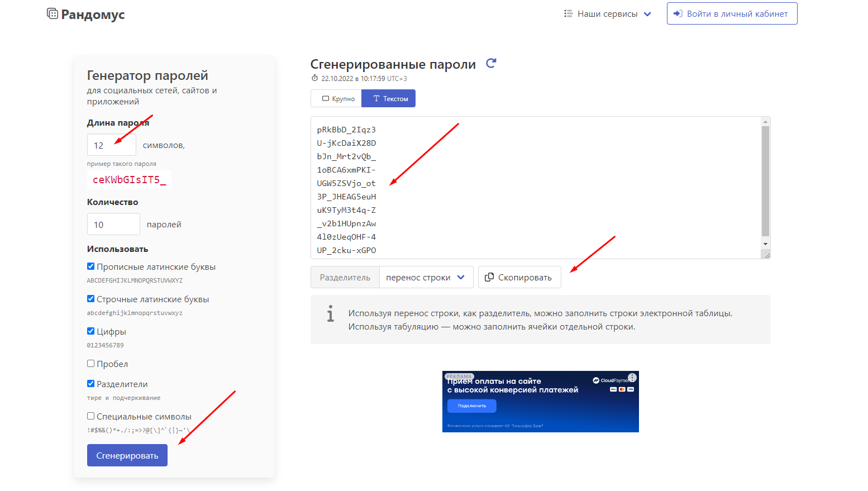This screenshot has height=491, width=868.
Task: Select the Текстом view tab
Action: point(388,98)
